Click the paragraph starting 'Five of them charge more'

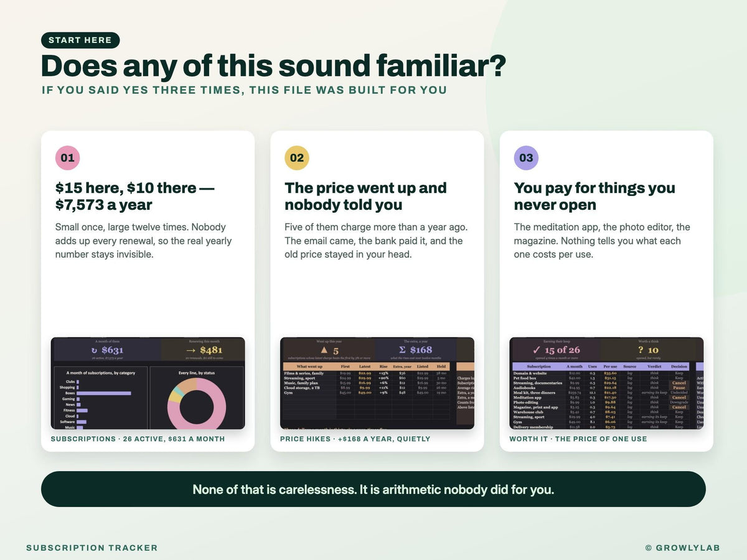click(376, 241)
